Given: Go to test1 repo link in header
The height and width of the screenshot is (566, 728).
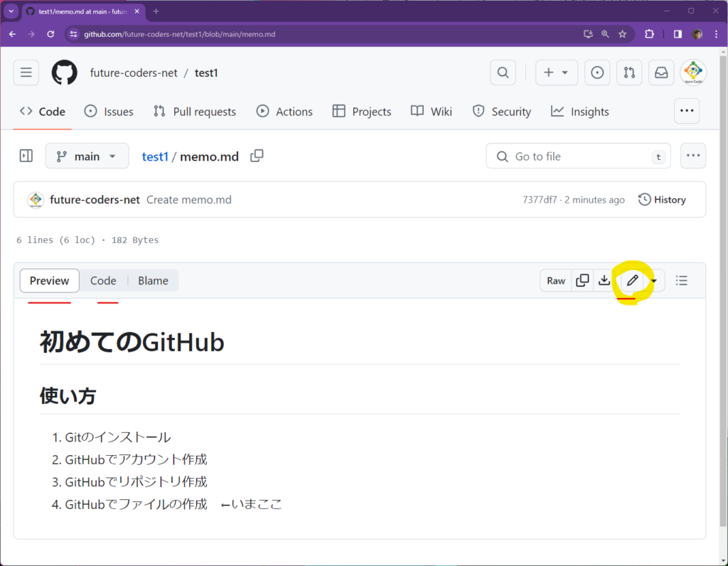Looking at the screenshot, I should coord(206,73).
